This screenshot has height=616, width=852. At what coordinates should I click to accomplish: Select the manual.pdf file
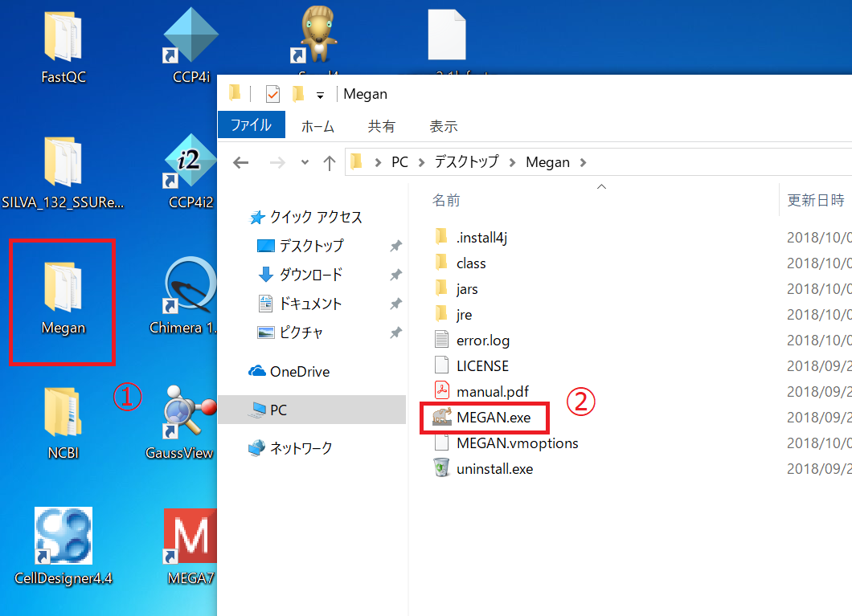tap(481, 391)
